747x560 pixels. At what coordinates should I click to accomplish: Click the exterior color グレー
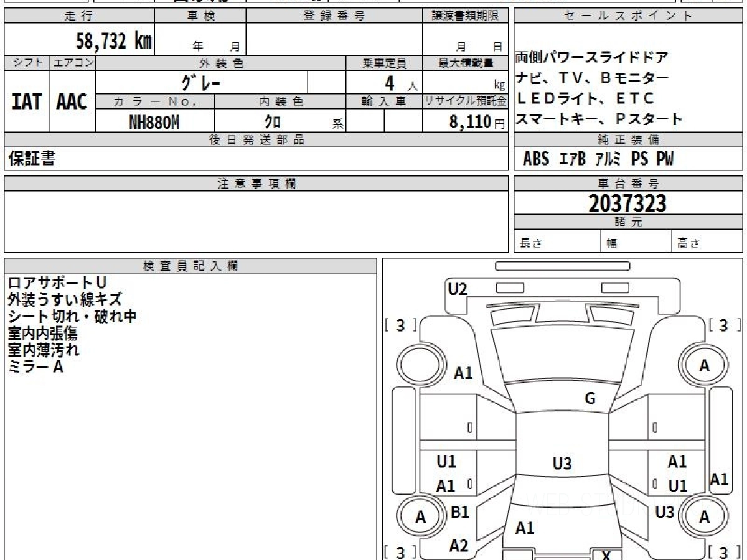click(201, 82)
